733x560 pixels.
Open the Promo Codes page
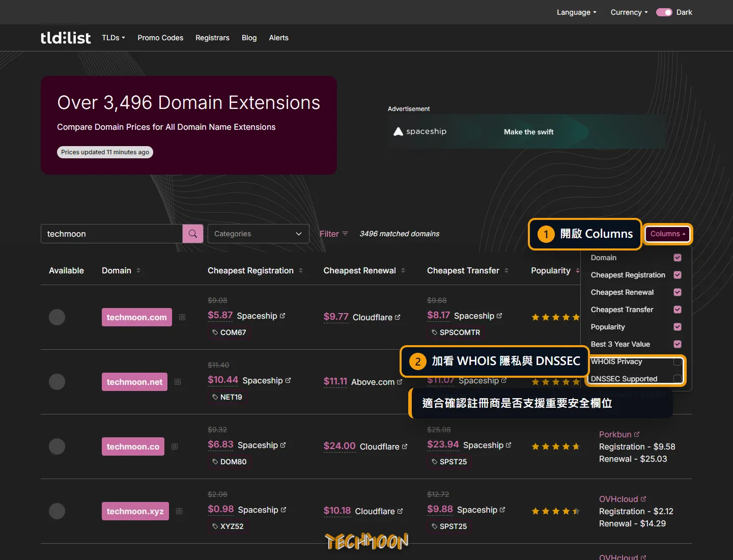[160, 38]
